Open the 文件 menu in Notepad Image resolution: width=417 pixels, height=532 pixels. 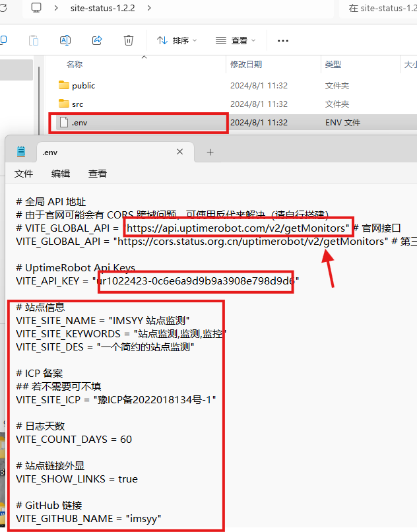pyautogui.click(x=24, y=174)
